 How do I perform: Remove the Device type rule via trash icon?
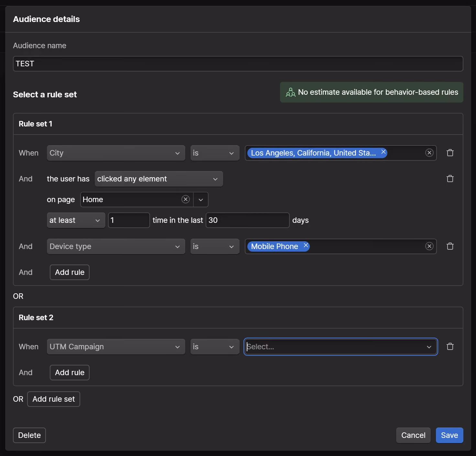450,246
